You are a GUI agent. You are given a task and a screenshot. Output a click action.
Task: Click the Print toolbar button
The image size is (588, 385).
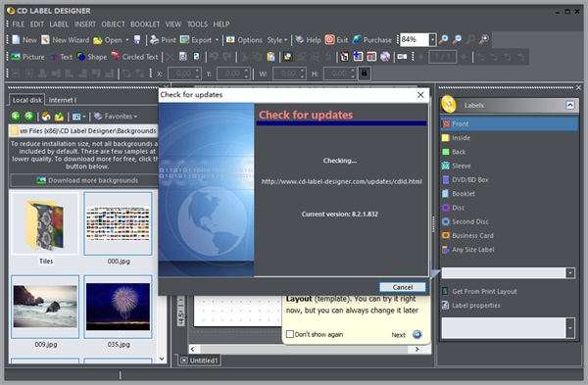pyautogui.click(x=163, y=40)
